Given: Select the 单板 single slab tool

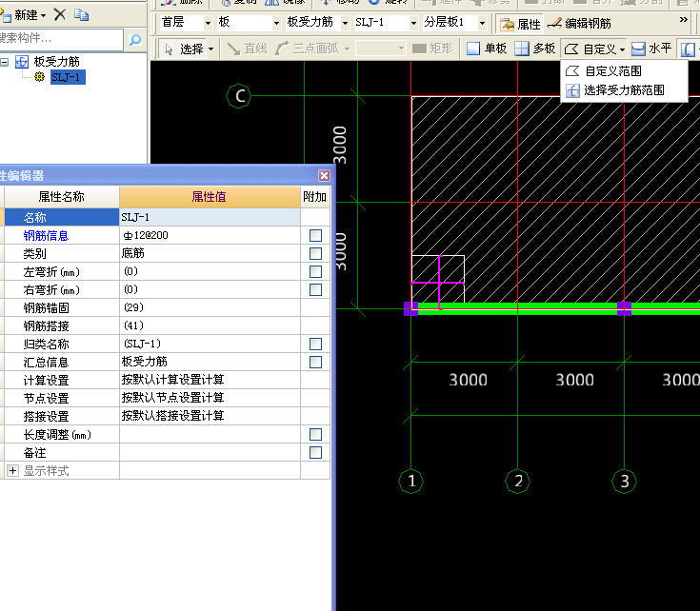Looking at the screenshot, I should tap(487, 49).
